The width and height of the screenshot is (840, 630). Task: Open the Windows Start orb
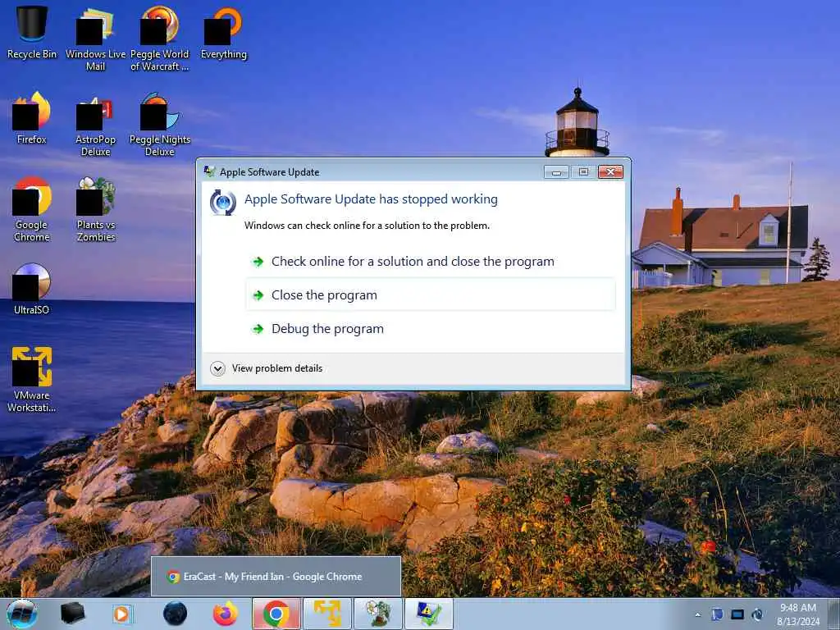(x=22, y=614)
